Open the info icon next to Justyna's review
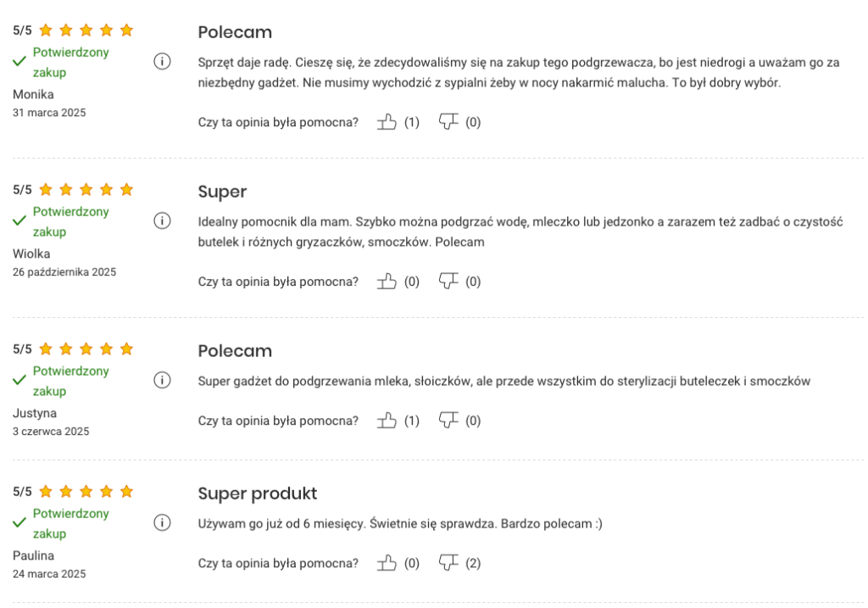Image resolution: width=868 pixels, height=608 pixels. [x=163, y=380]
